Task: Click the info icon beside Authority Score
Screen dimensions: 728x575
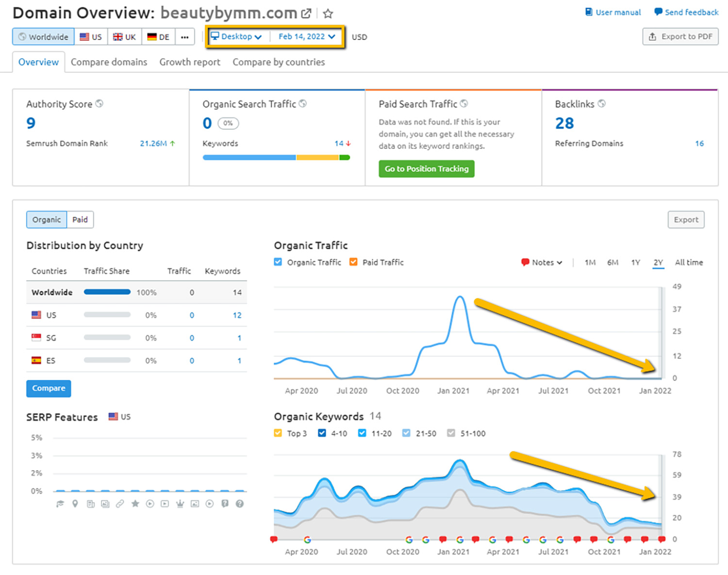Action: 99,103
